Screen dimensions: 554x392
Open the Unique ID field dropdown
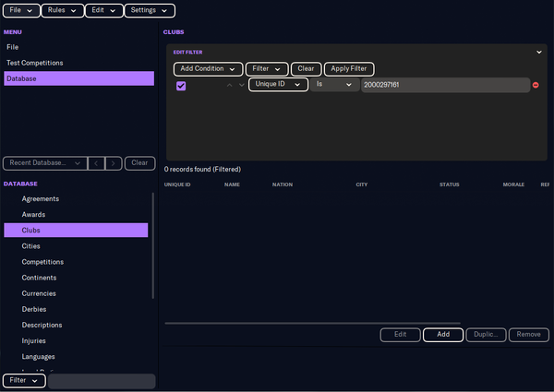tap(277, 85)
